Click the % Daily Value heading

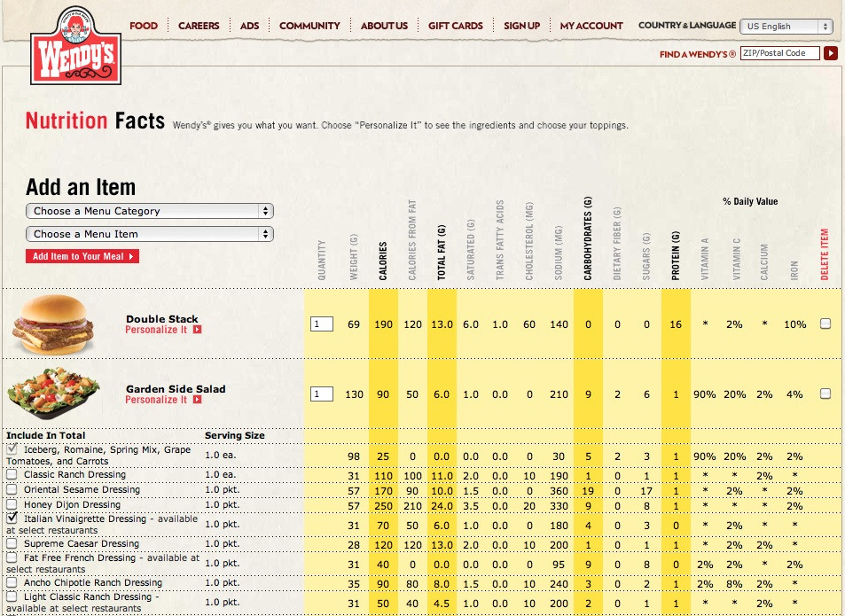click(750, 201)
